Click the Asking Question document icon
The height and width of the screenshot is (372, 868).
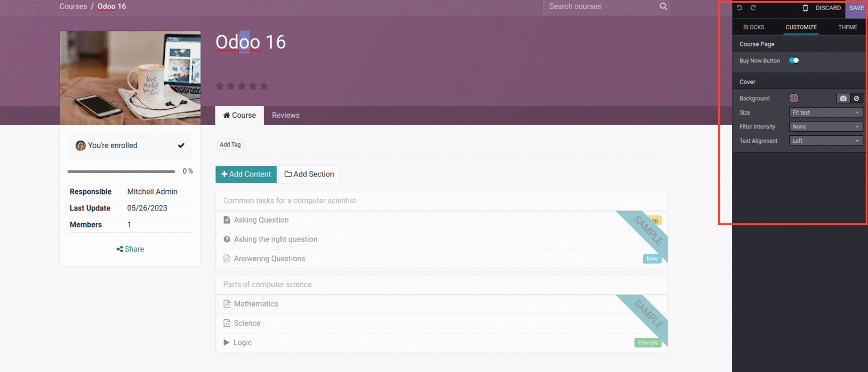227,220
